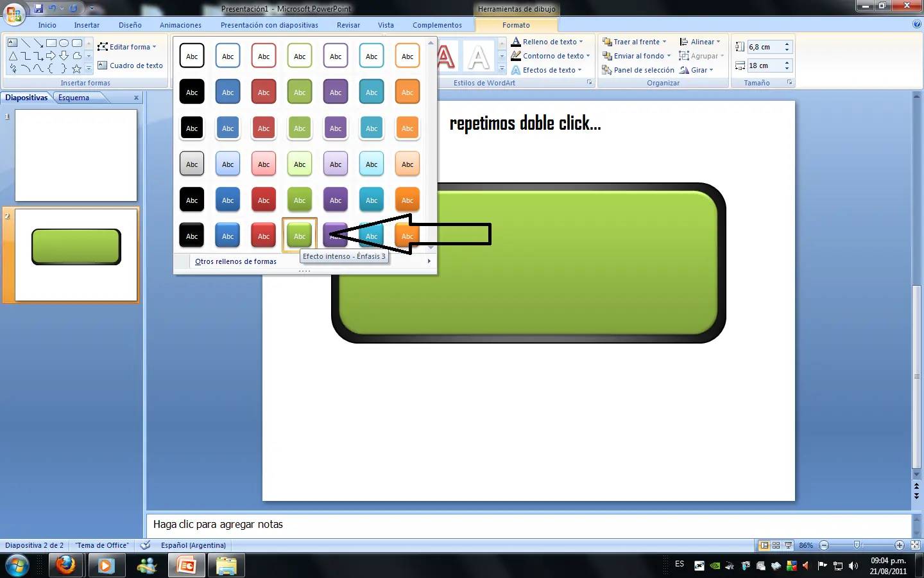Image resolution: width=924 pixels, height=578 pixels.
Task: Zoom in with the plus button
Action: [900, 545]
